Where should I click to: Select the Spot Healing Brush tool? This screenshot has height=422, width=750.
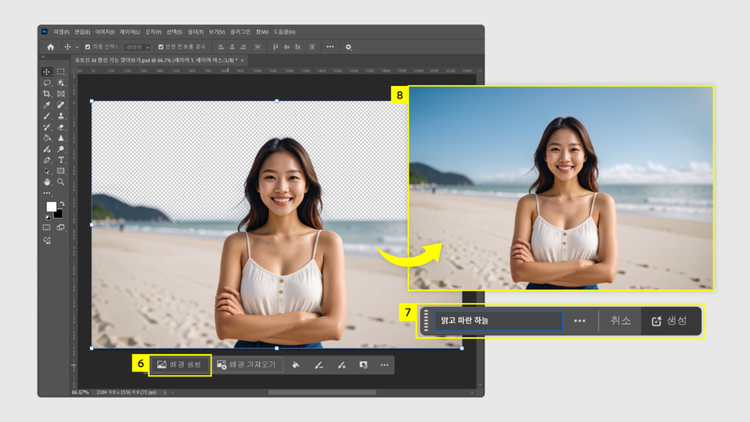61,105
